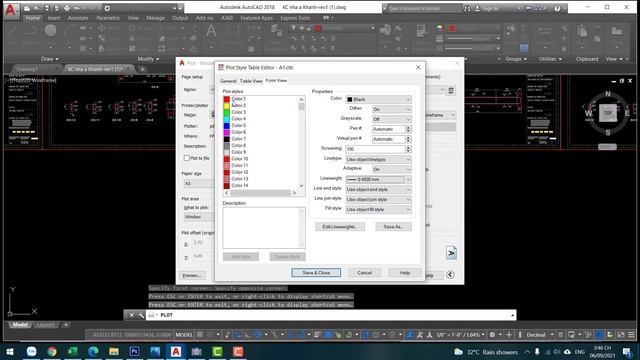Screen dimensions: 640x360
Task: Click the command line customize wrench icon
Action: point(141,315)
